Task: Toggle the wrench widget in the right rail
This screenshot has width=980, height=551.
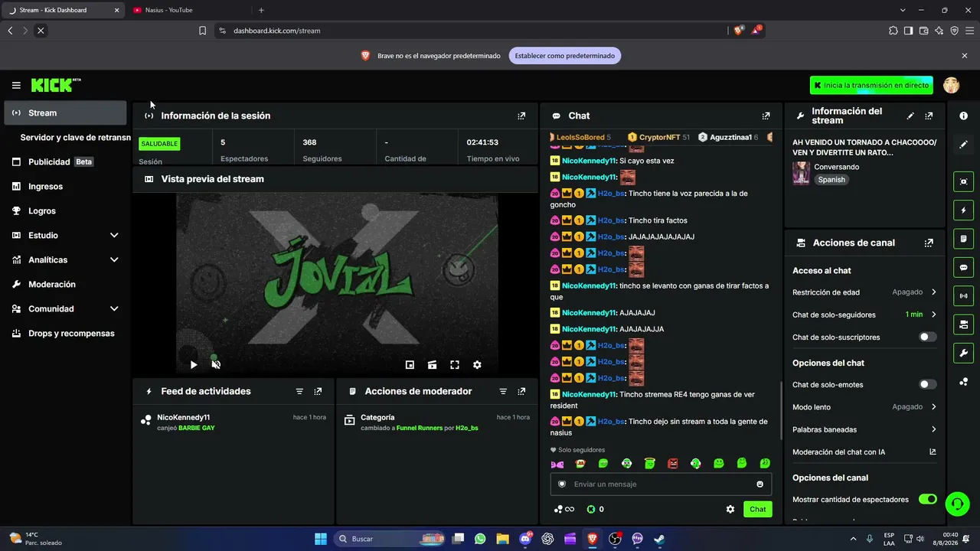Action: 963,352
